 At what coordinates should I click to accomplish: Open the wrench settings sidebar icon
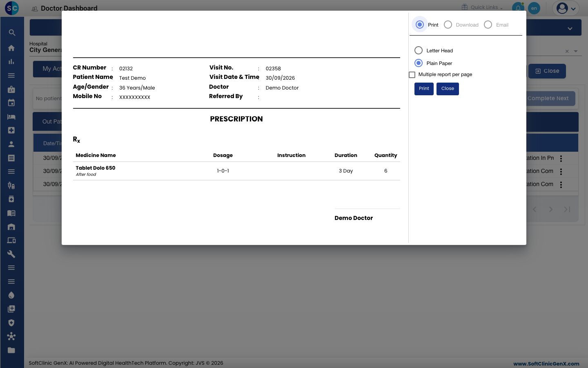(11, 254)
